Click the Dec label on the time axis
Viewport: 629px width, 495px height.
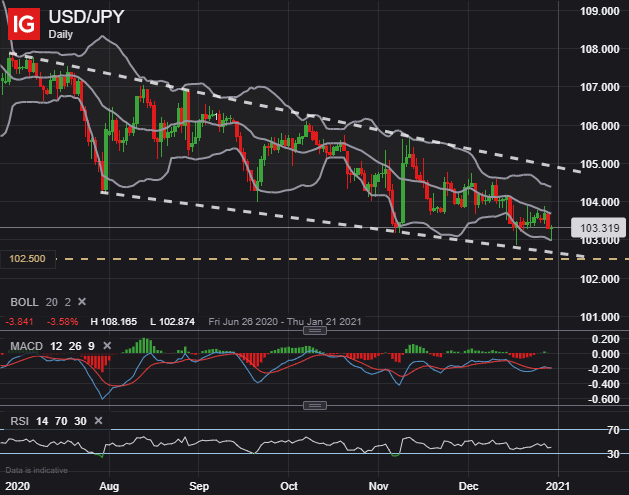468,486
